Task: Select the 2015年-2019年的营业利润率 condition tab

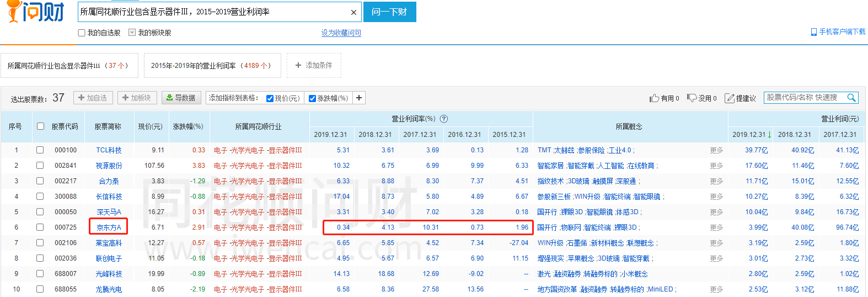Action: (x=212, y=65)
